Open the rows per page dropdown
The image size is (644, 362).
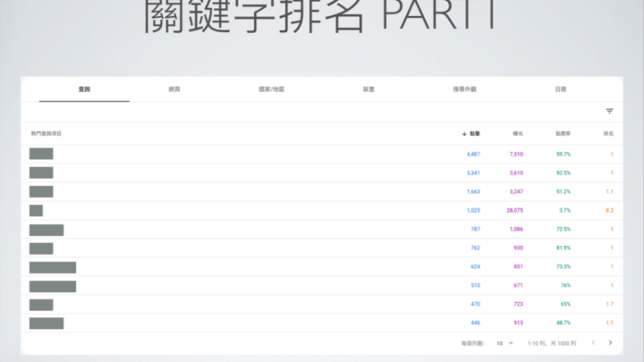504,342
